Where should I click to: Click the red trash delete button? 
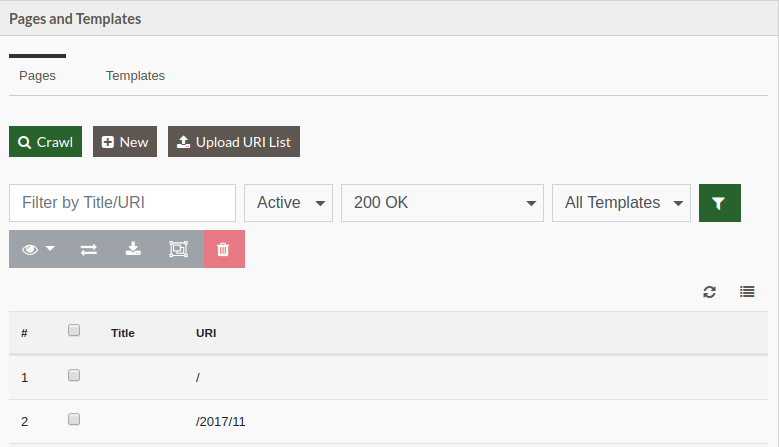point(224,249)
